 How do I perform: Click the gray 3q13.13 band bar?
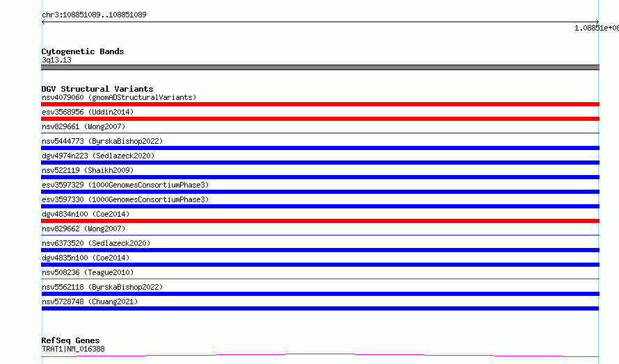(320, 67)
